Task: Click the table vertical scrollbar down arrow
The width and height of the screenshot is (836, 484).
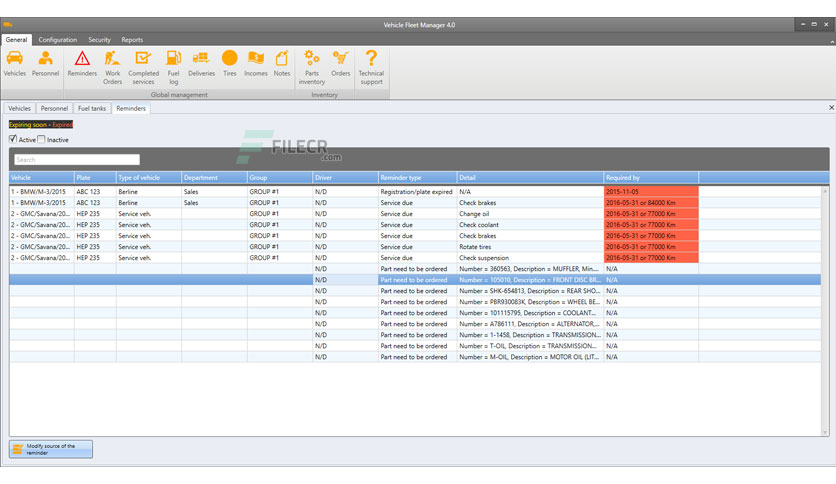Action: [x=825, y=432]
